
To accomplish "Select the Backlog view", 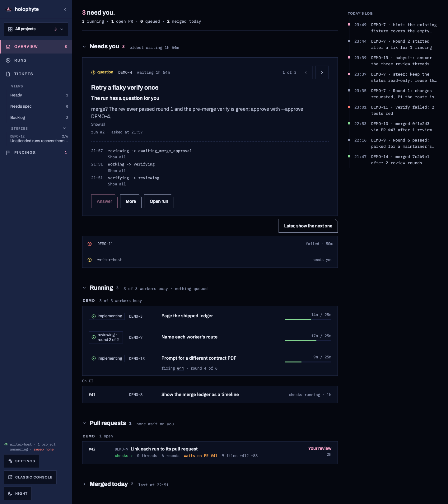I will [39, 118].
